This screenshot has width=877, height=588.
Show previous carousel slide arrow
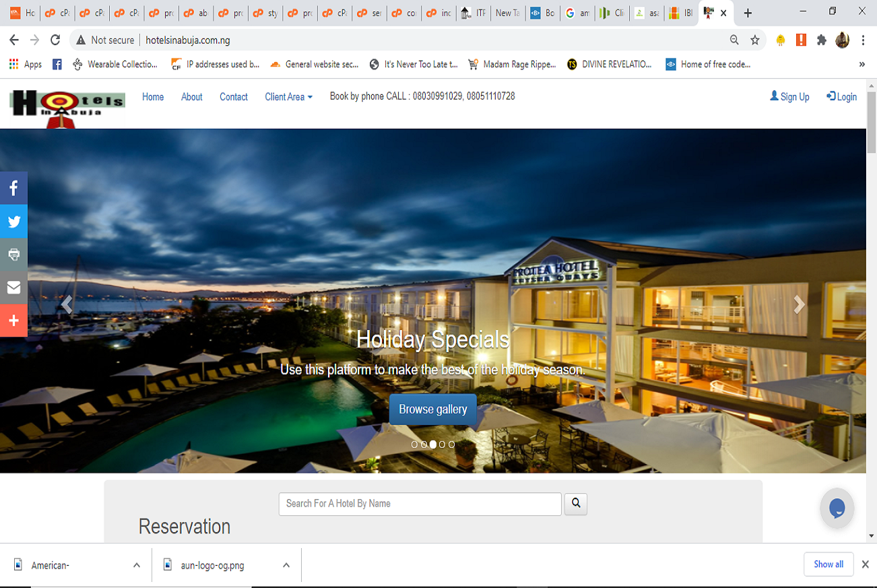pos(67,304)
